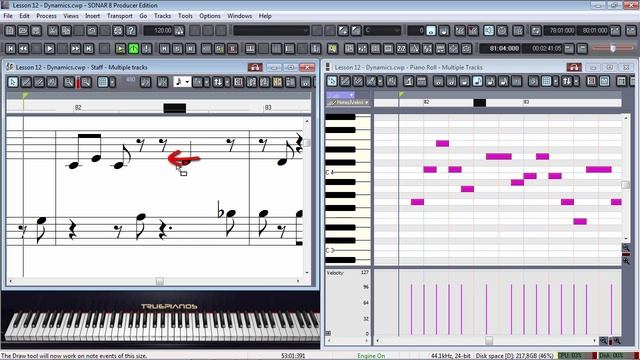Pick Draw tool in Piano Roll
This screenshot has height=360, width=640.
[x=345, y=81]
